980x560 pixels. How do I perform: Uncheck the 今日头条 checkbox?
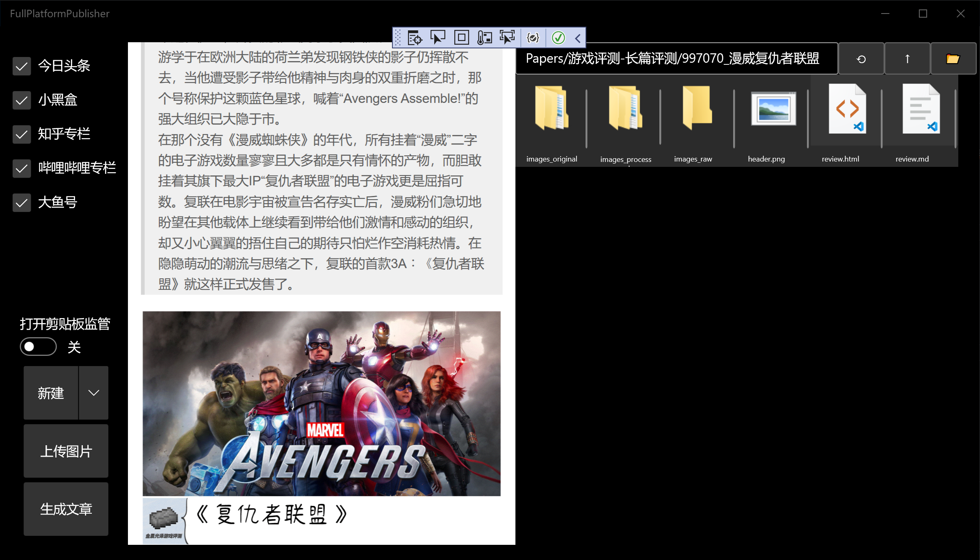[x=22, y=66]
